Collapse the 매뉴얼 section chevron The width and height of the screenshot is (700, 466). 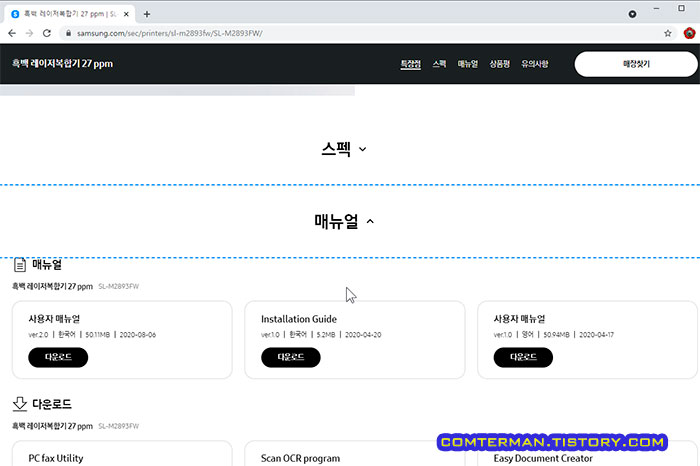[370, 221]
